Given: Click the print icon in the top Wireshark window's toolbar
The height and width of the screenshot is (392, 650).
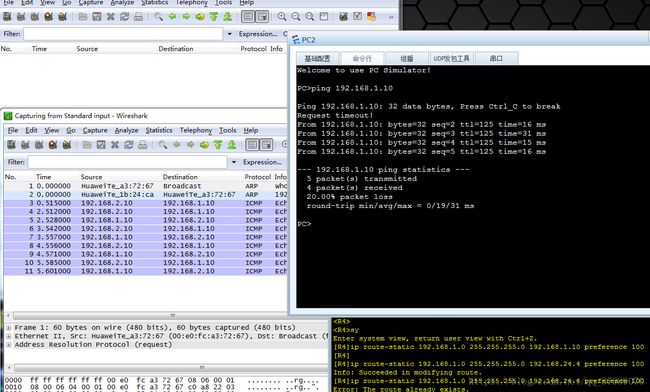Looking at the screenshot, I should [x=138, y=17].
